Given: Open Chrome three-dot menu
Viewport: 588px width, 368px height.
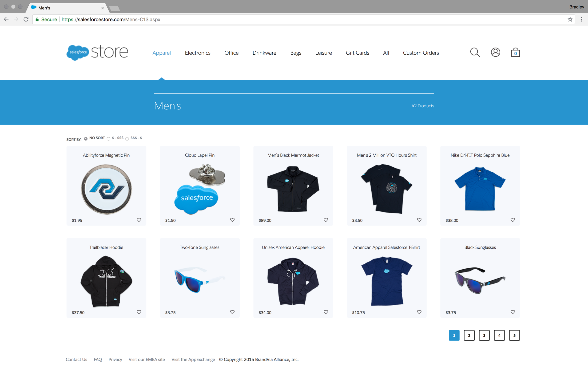Looking at the screenshot, I should pyautogui.click(x=582, y=19).
